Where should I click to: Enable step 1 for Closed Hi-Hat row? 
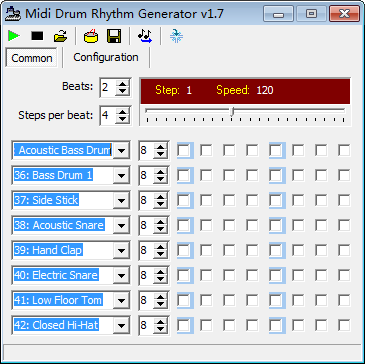click(x=183, y=325)
